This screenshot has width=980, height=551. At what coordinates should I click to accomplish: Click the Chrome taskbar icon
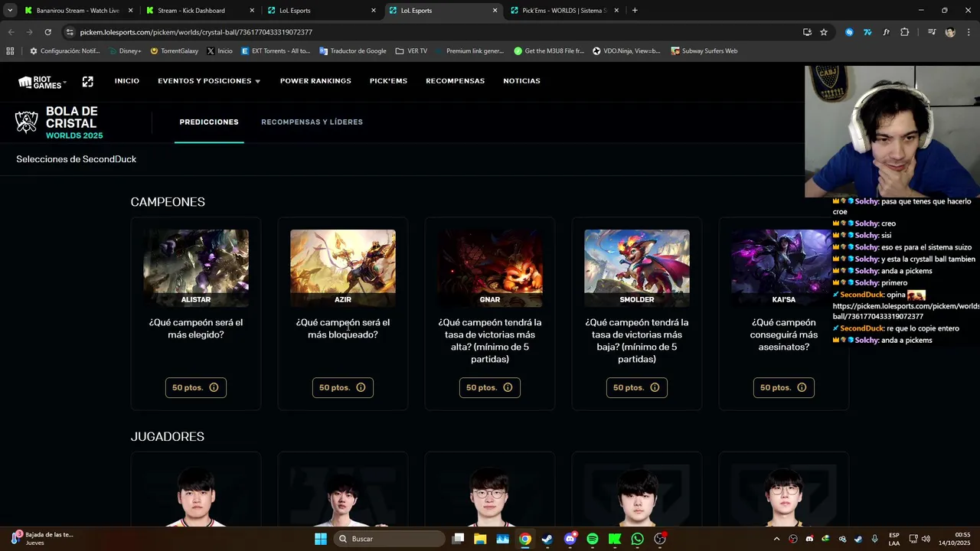525,539
